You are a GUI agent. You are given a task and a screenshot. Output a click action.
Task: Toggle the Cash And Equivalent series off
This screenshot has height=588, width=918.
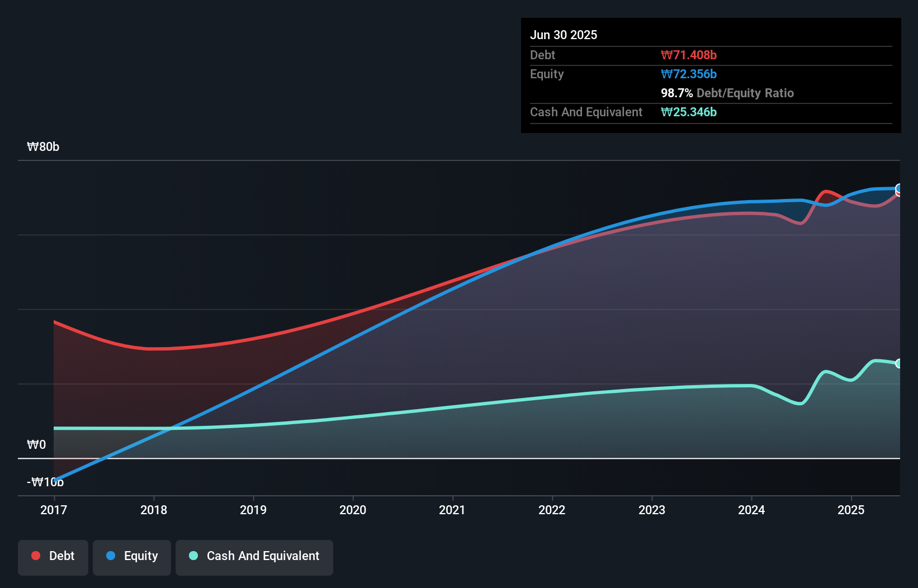click(254, 557)
